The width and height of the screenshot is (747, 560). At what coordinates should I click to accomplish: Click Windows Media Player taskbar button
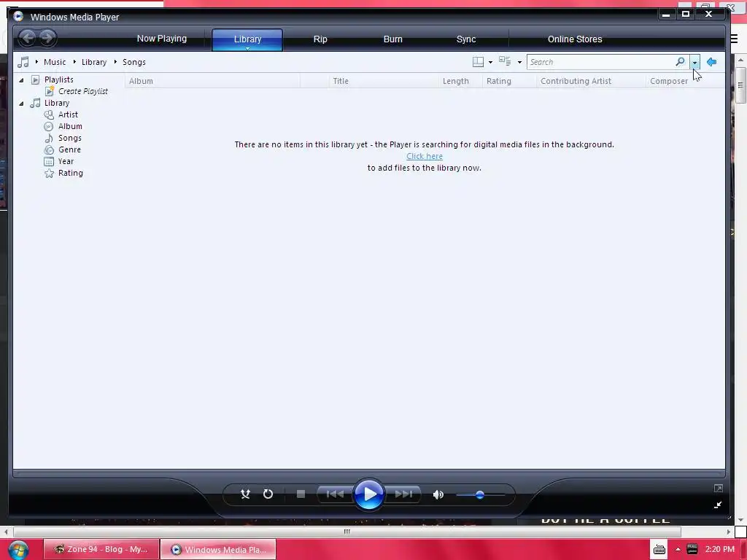(x=219, y=550)
